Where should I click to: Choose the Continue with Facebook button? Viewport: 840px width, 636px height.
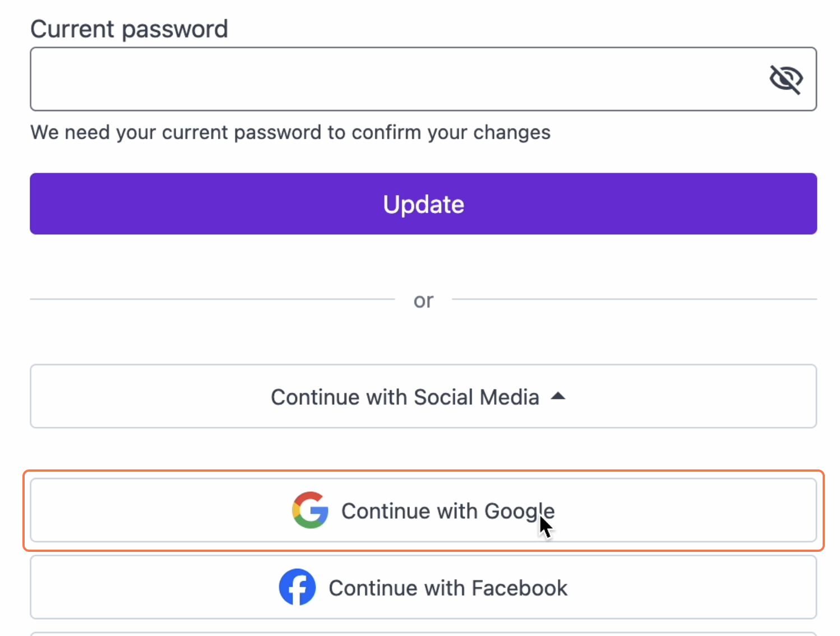(423, 587)
